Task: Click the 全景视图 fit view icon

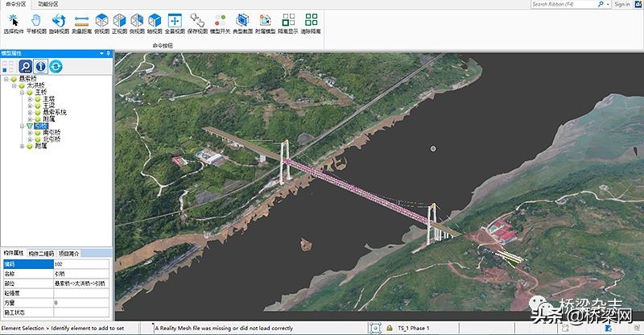Action: pos(175,20)
